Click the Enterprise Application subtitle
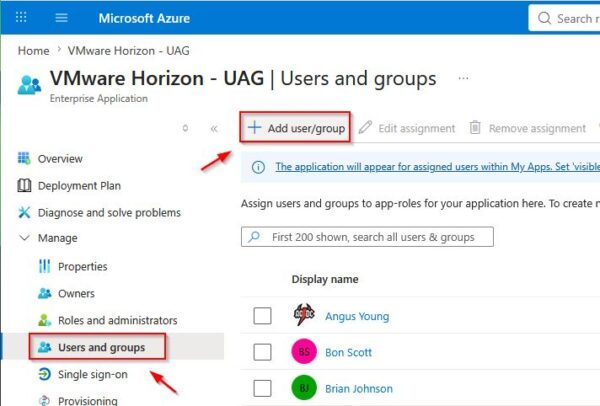Viewport: 600px width, 406px height. click(x=99, y=98)
